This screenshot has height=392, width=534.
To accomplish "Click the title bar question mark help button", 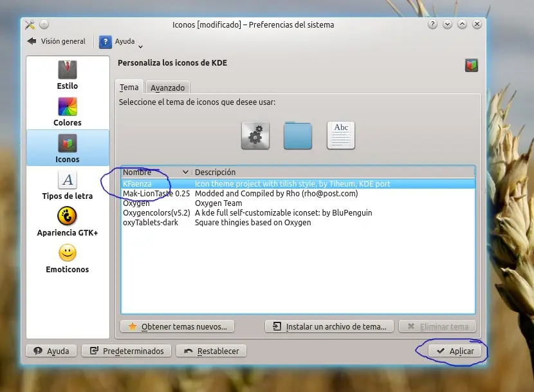I will tap(432, 24).
